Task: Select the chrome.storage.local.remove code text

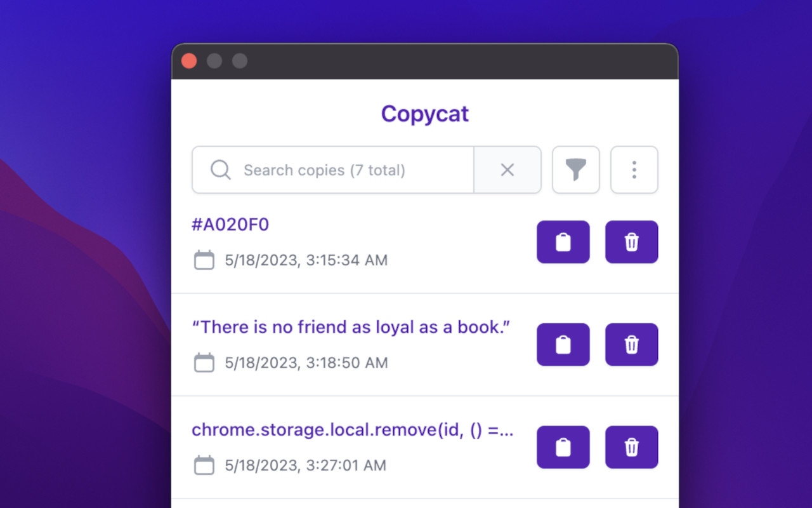Action: point(353,430)
